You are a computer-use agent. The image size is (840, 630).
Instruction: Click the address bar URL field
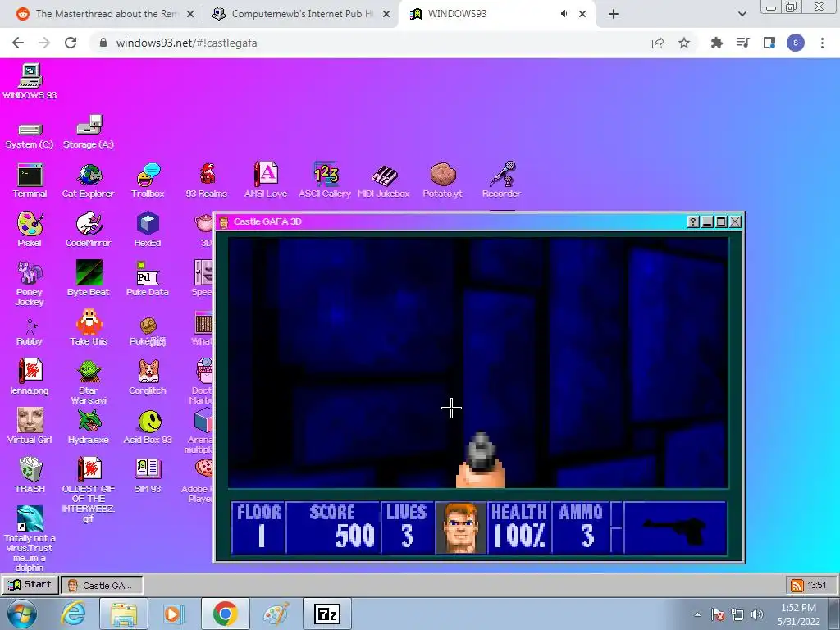[x=370, y=43]
